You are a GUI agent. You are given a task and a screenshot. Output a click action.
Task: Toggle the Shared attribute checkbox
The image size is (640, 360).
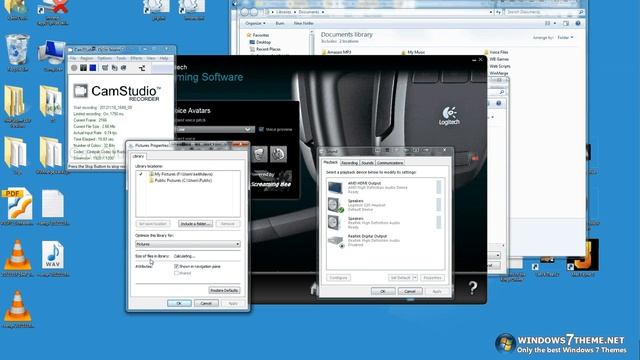(176, 273)
